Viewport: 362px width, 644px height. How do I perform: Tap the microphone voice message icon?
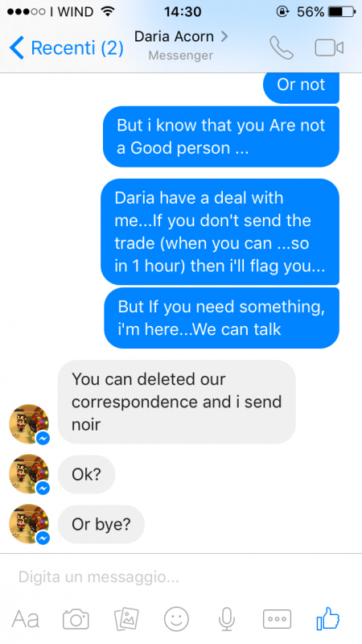[x=227, y=619]
